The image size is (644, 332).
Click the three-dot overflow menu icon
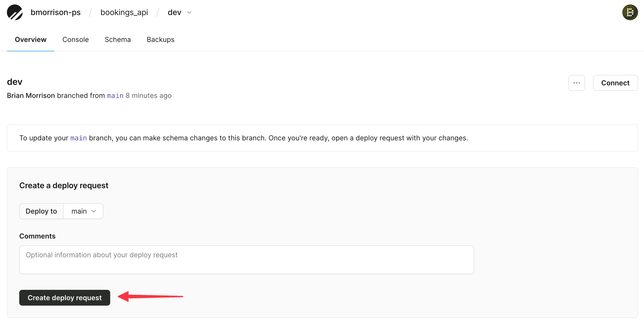tap(576, 83)
